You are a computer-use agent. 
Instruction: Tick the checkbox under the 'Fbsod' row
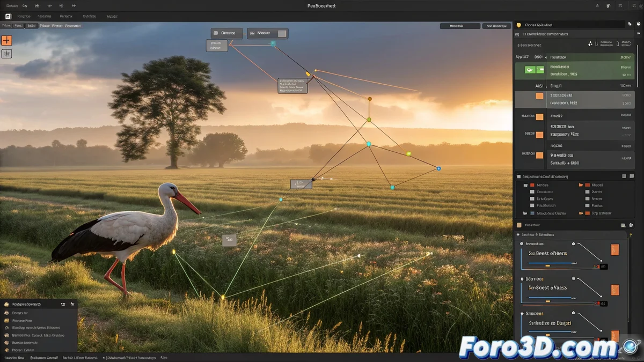coord(587,191)
